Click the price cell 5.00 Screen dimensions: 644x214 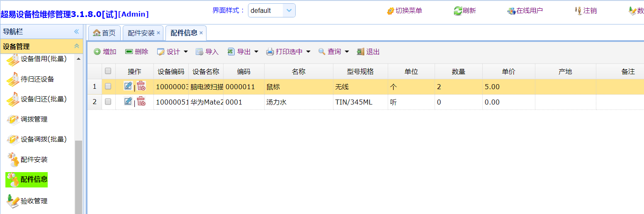[x=508, y=87]
